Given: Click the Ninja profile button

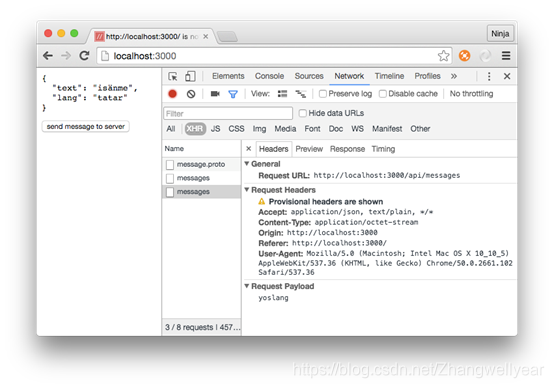Looking at the screenshot, I should 500,34.
